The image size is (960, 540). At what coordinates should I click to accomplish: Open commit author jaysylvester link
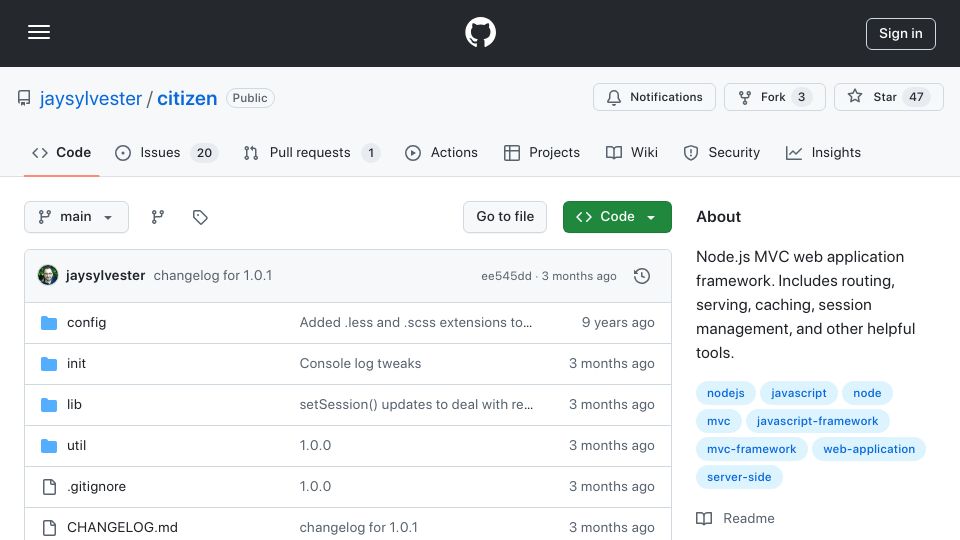(105, 276)
